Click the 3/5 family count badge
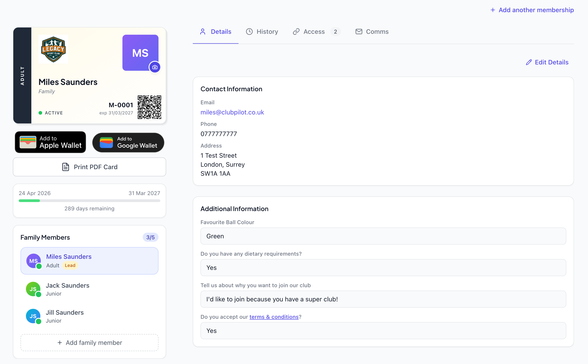Screen dimensions: 588x364 point(150,237)
